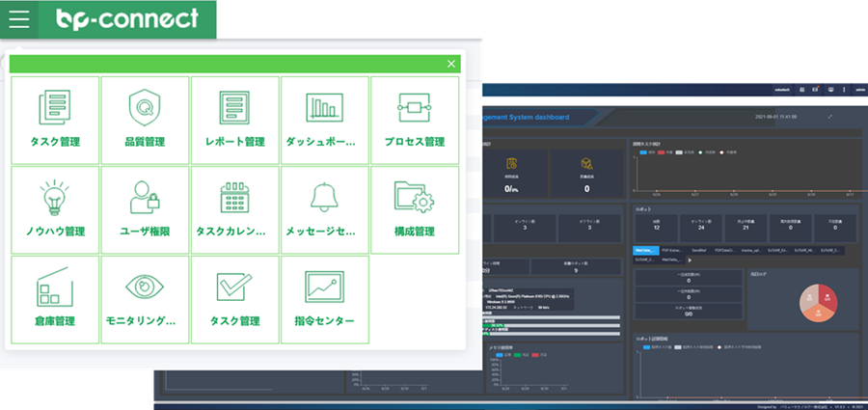Viewport: 868px width, 410px height.
Task: Open the 構成管理 folder-gear tile
Action: [x=414, y=209]
